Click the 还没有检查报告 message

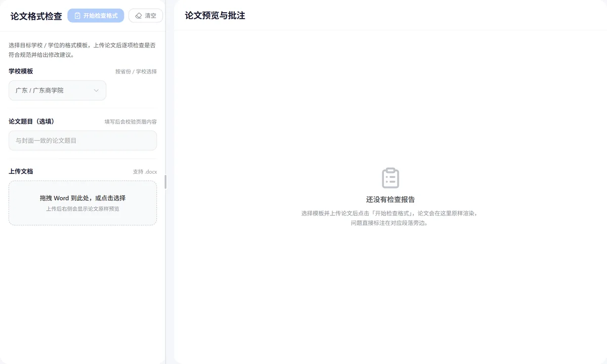click(x=391, y=200)
